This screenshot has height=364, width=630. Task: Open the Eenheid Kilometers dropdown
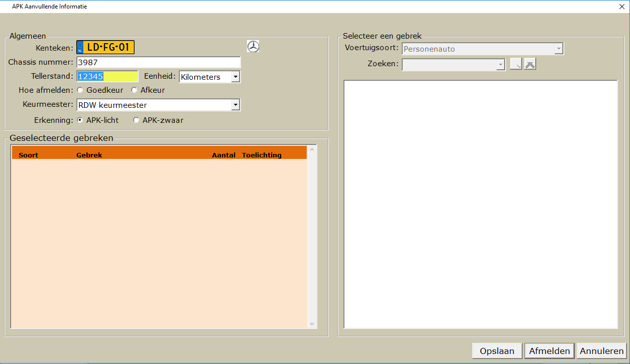tap(235, 77)
